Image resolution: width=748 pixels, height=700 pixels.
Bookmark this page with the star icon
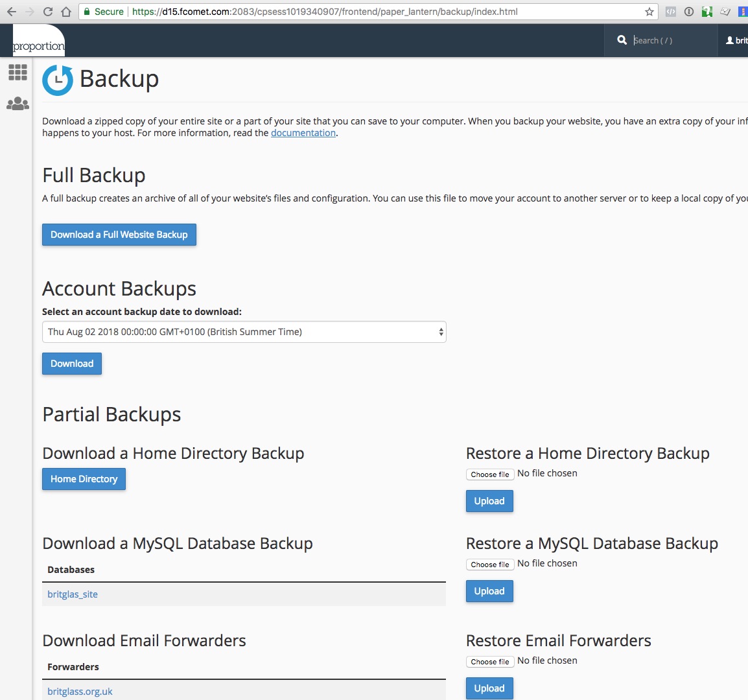tap(649, 12)
